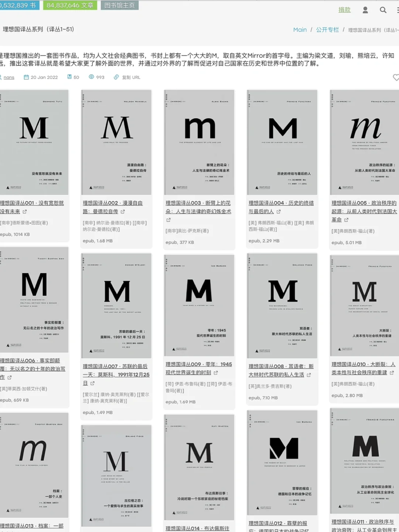Click the 复制 URL link icon
Screen dimensions: 399x532
click(x=116, y=77)
